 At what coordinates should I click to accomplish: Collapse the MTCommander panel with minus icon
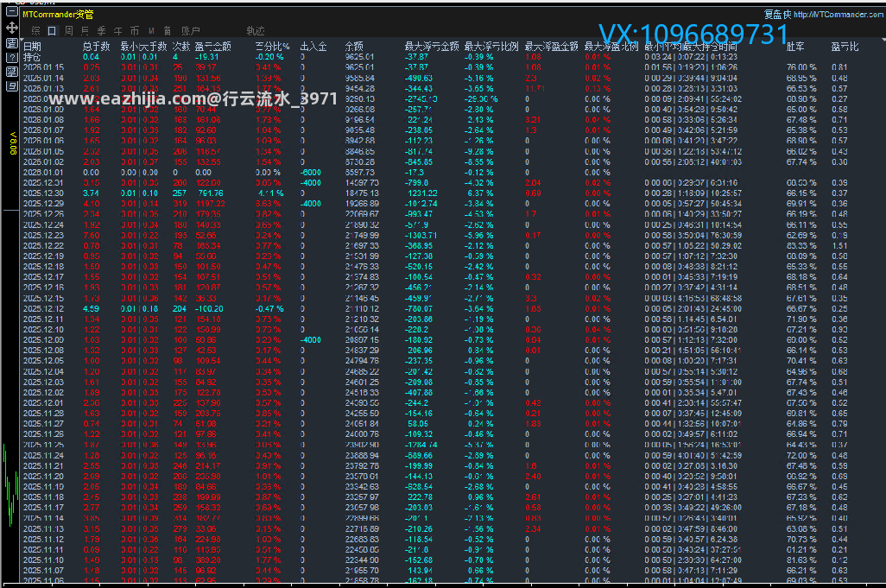click(x=11, y=12)
